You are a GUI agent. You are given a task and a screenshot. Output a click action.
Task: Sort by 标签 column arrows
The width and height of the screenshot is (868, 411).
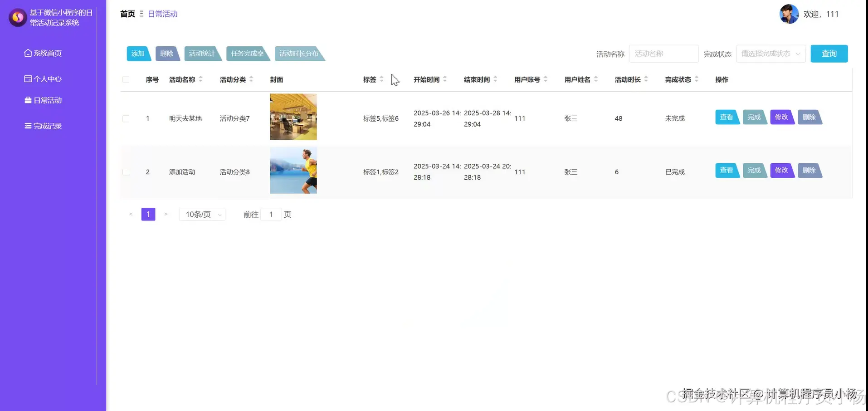381,79
